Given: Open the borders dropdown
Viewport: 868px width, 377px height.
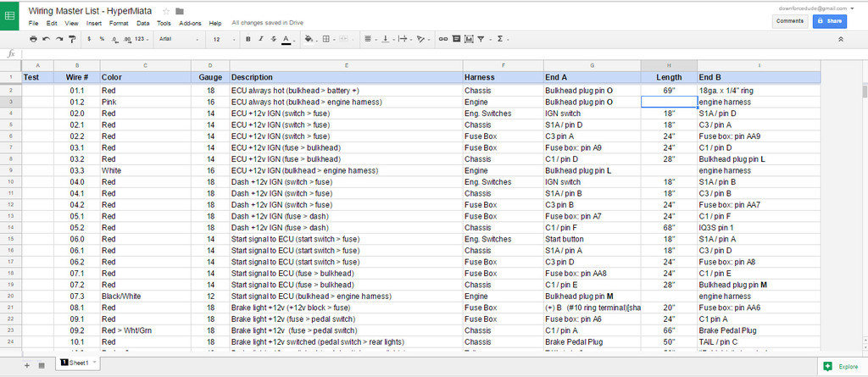Looking at the screenshot, I should click(328, 39).
